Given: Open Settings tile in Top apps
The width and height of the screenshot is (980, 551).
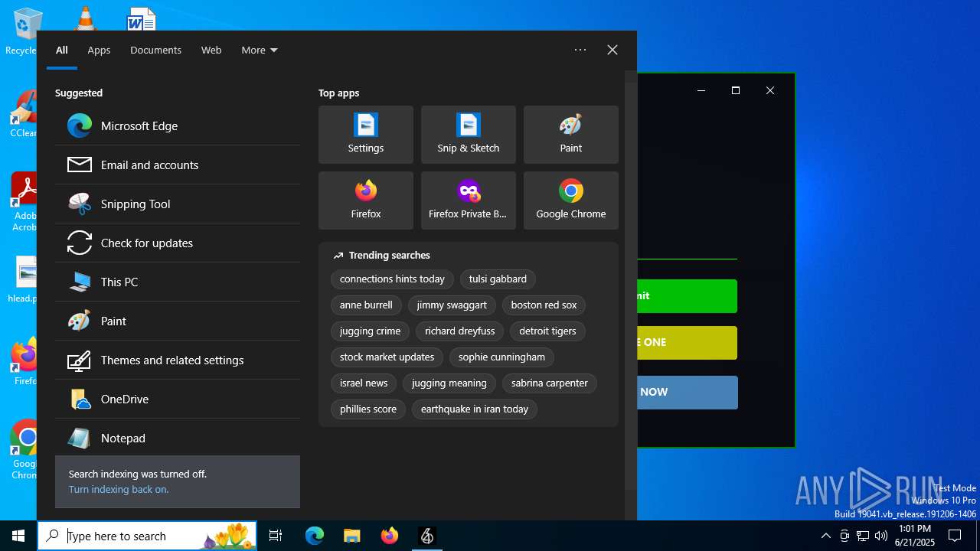Looking at the screenshot, I should [366, 135].
